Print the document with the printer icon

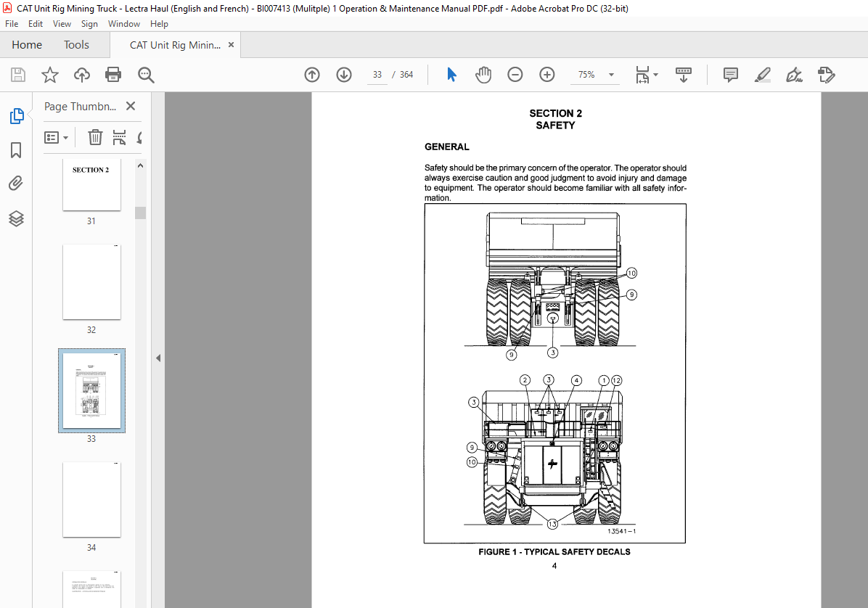click(113, 75)
